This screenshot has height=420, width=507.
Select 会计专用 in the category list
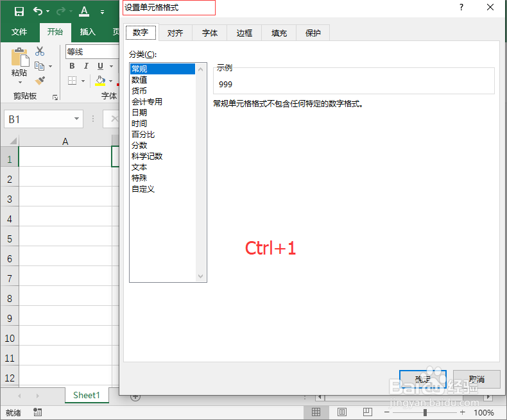(x=162, y=102)
